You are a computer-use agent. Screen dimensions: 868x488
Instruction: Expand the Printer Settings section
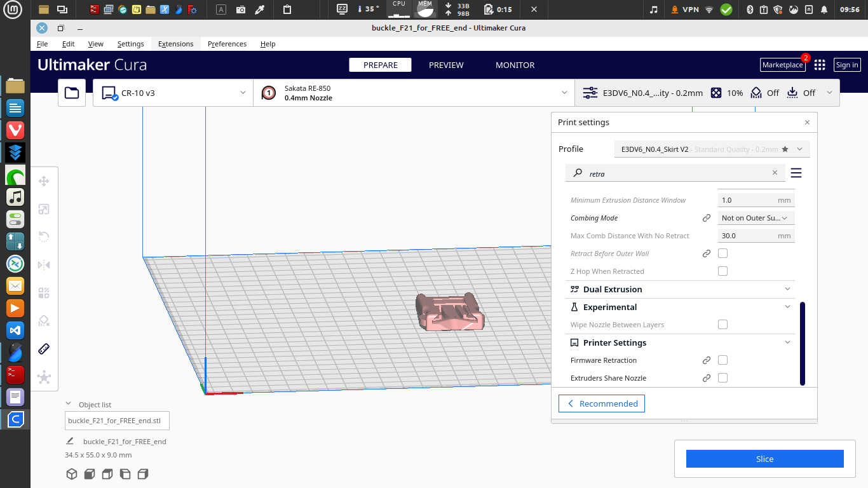[680, 342]
